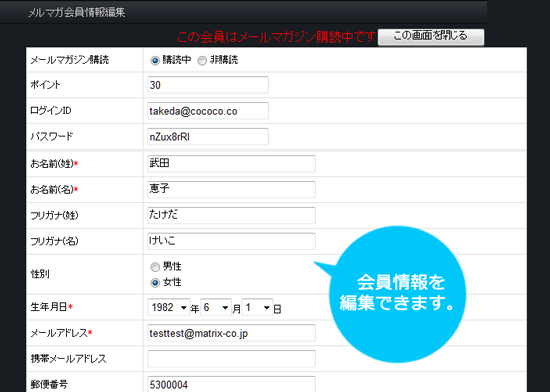Click the パスワード input field
Screen dimensions: 550x392
[x=208, y=137]
